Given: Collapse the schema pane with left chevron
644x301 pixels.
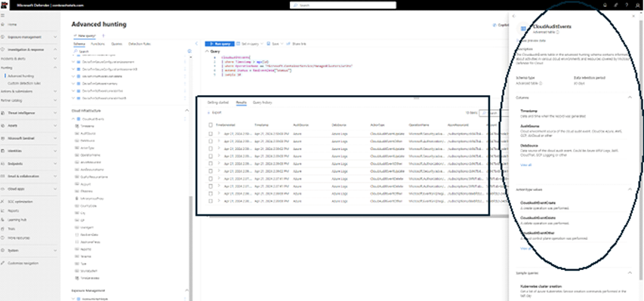Looking at the screenshot, I should [x=196, y=44].
